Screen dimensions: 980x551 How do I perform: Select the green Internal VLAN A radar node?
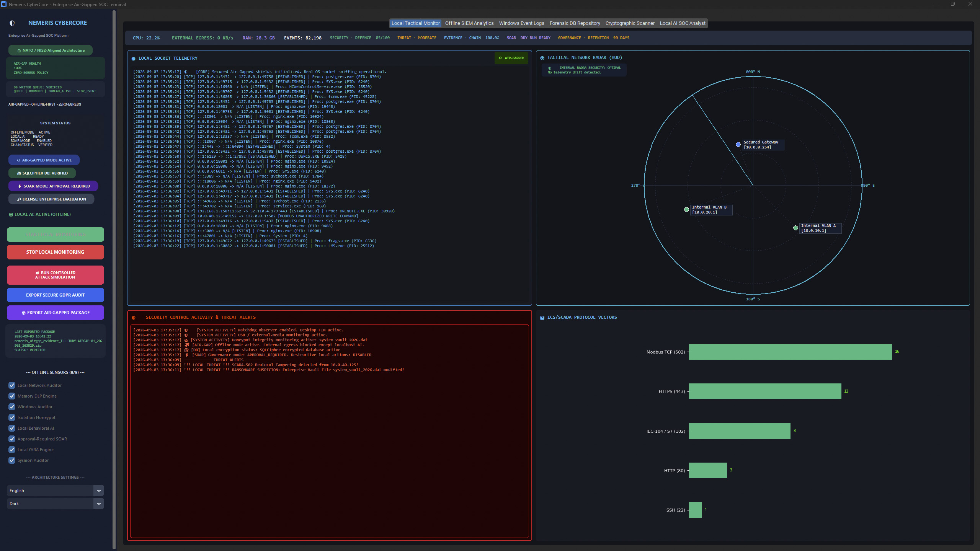(795, 228)
